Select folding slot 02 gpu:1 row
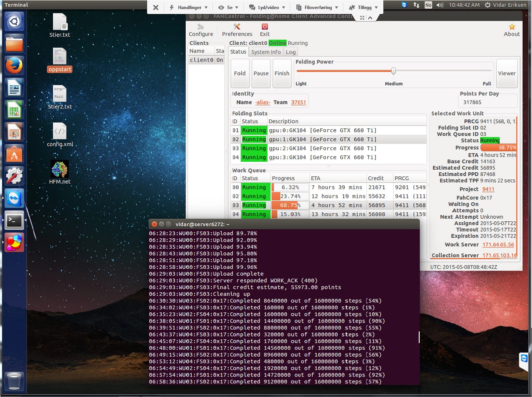 329,139
